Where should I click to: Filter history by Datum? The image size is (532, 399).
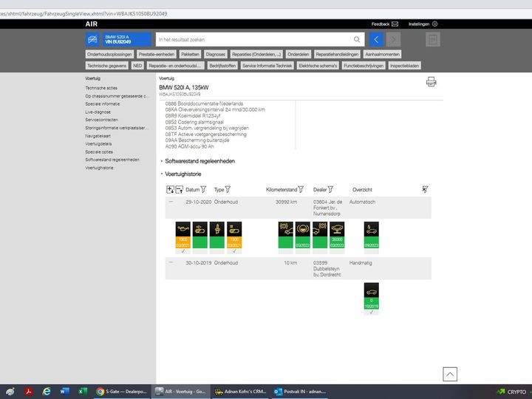(203, 189)
